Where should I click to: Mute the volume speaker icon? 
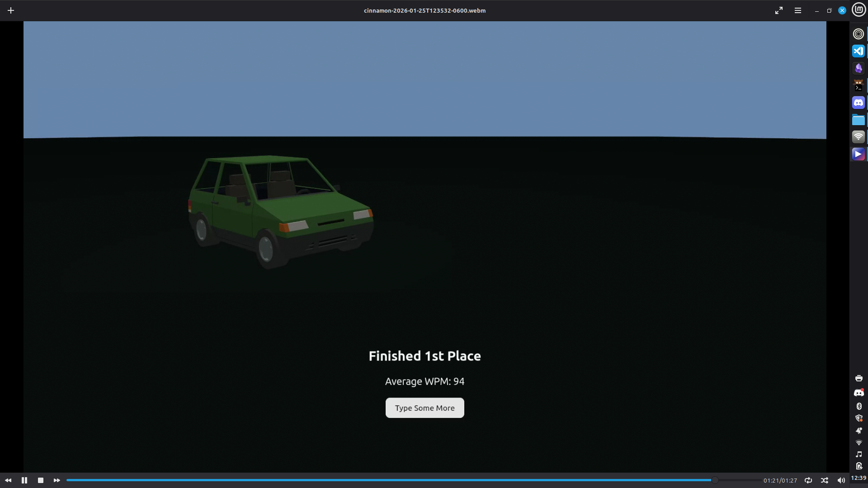click(x=841, y=480)
